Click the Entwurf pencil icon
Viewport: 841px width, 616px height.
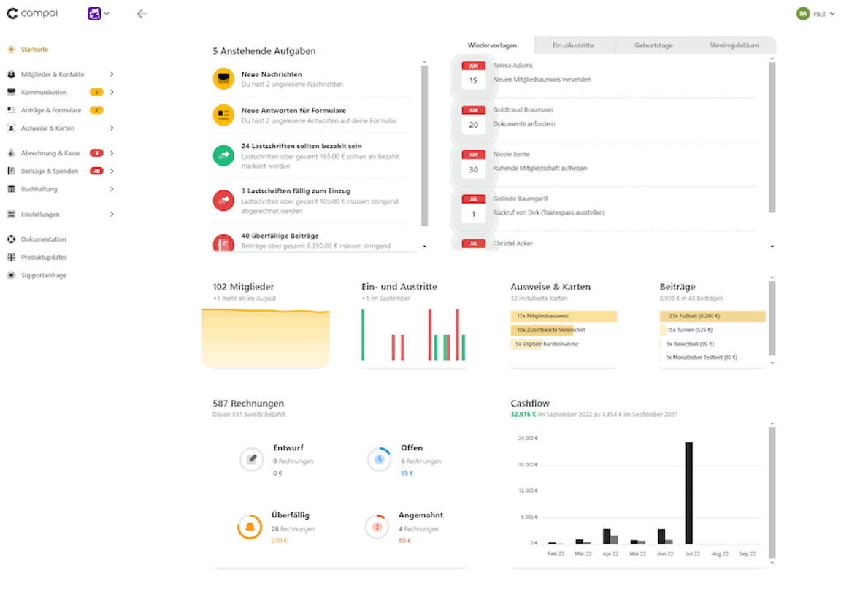[252, 459]
